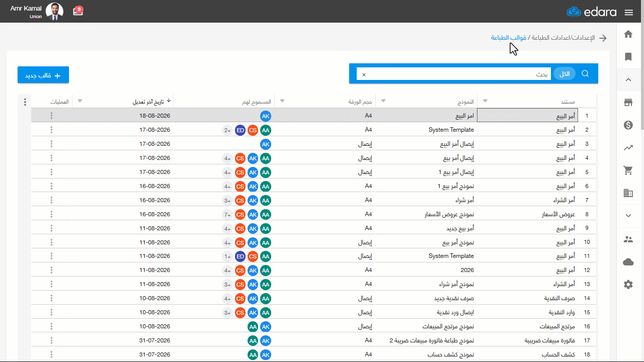Viewport: 644px width, 362px height.
Task: Open the notifications icon with badge 9
Action: pyautogui.click(x=78, y=11)
